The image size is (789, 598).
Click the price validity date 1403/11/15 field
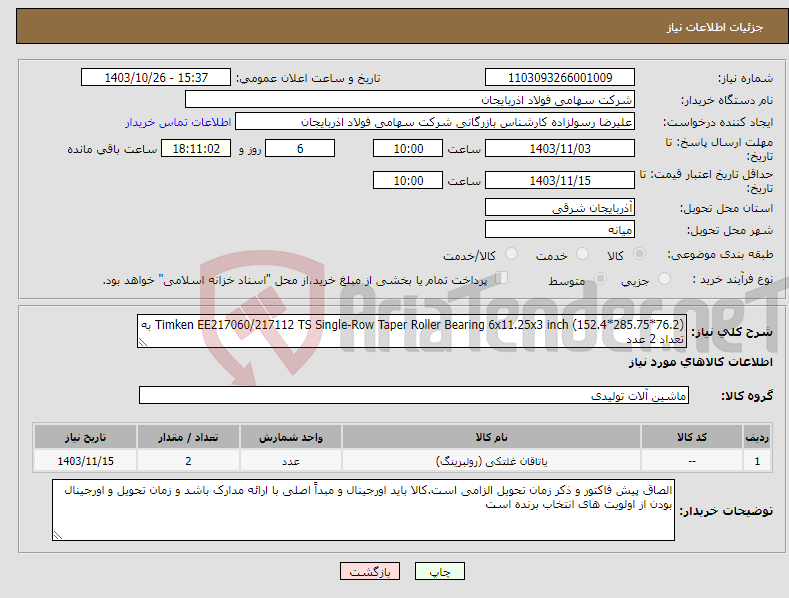pos(560,180)
